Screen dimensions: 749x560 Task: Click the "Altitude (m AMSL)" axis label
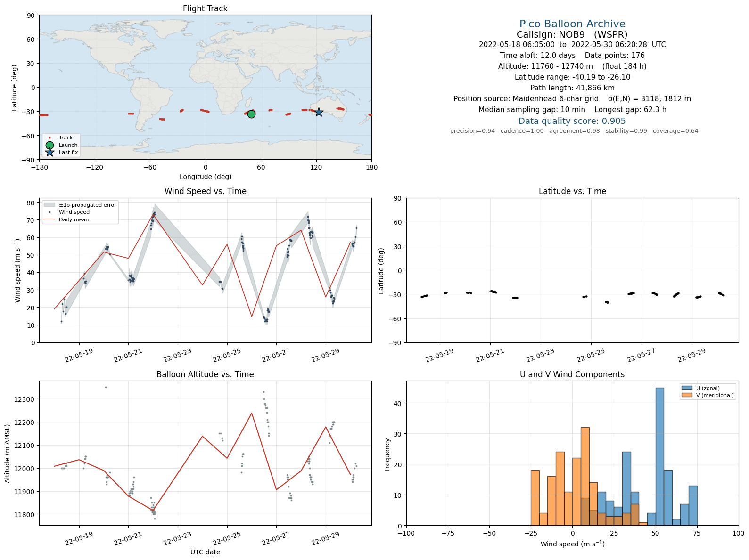(x=8, y=454)
